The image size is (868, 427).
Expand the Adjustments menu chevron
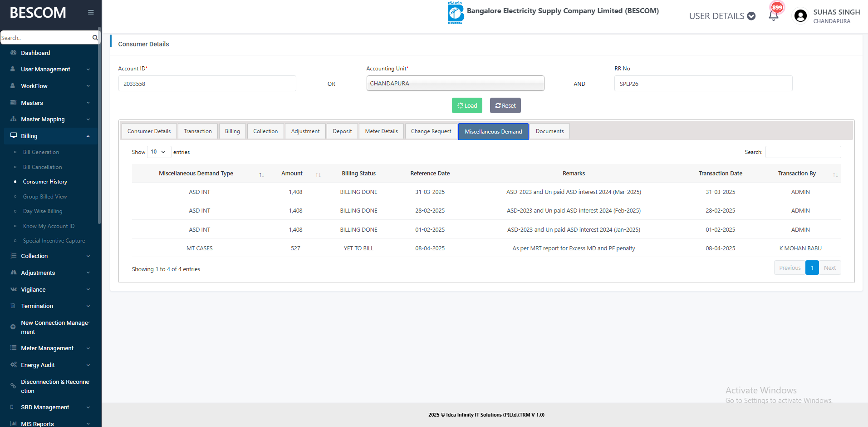click(x=88, y=273)
